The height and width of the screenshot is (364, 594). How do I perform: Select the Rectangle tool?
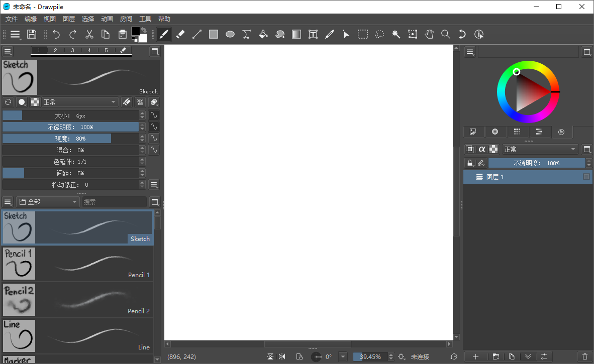pyautogui.click(x=214, y=35)
